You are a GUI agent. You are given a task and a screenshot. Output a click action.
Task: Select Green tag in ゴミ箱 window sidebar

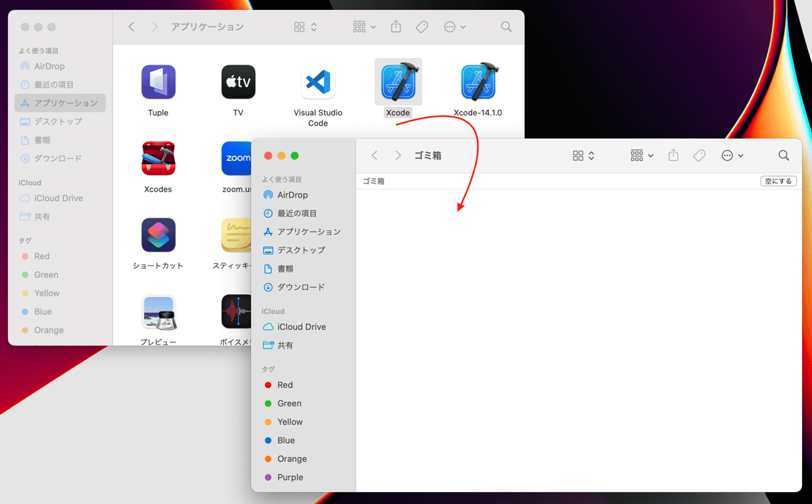(304, 404)
